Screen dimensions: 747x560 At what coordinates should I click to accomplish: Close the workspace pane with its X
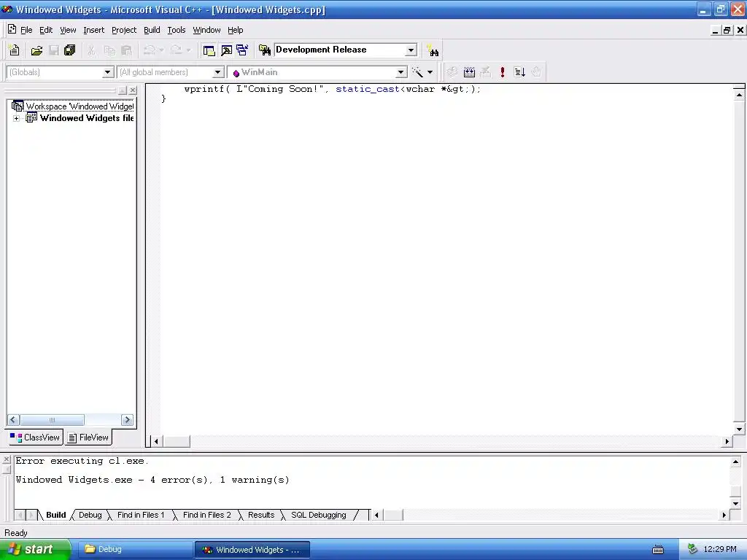coord(133,90)
